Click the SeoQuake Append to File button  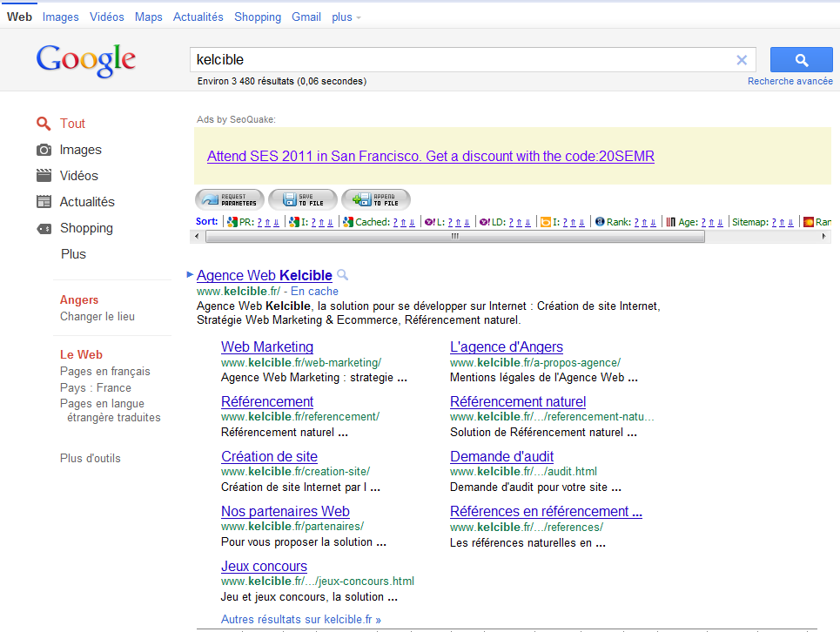click(376, 199)
